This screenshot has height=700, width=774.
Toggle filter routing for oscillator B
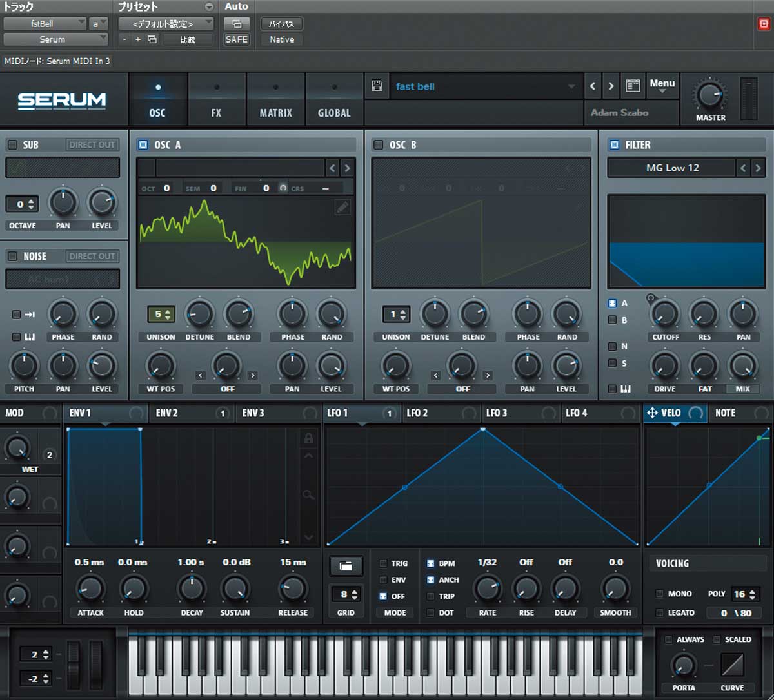[612, 320]
